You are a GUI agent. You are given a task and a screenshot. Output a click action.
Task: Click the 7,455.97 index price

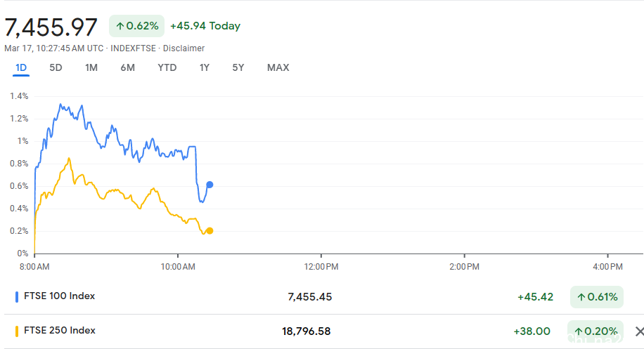[51, 27]
